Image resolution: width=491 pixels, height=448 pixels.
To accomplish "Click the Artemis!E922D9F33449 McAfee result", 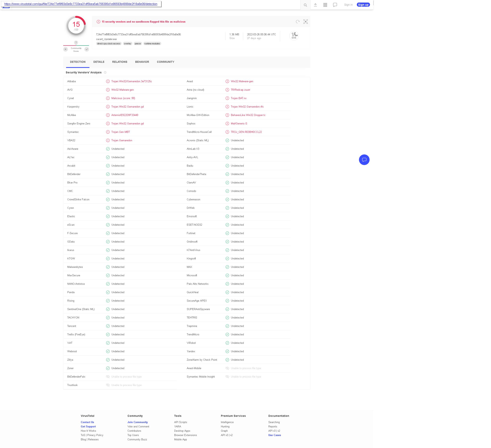I will pos(125,115).
